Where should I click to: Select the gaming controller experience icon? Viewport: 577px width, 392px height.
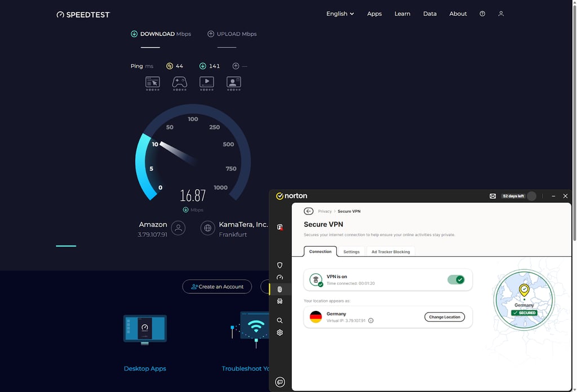pyautogui.click(x=180, y=83)
